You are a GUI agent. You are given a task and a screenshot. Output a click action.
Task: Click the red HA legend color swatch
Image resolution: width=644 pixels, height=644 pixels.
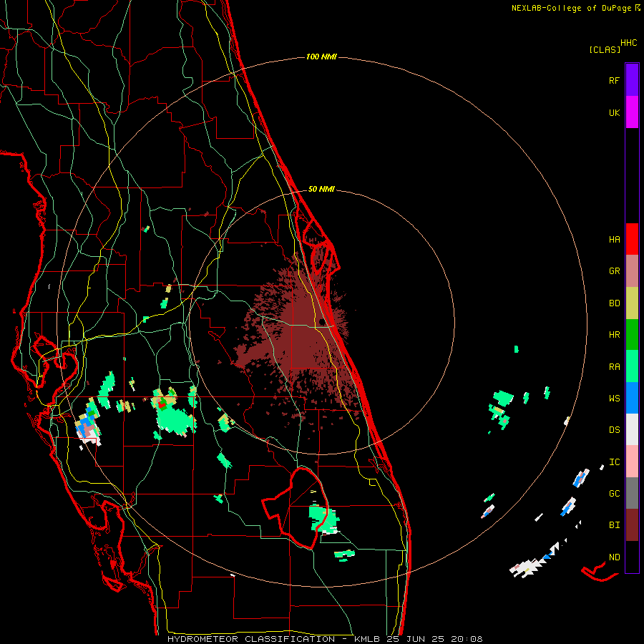[632, 239]
